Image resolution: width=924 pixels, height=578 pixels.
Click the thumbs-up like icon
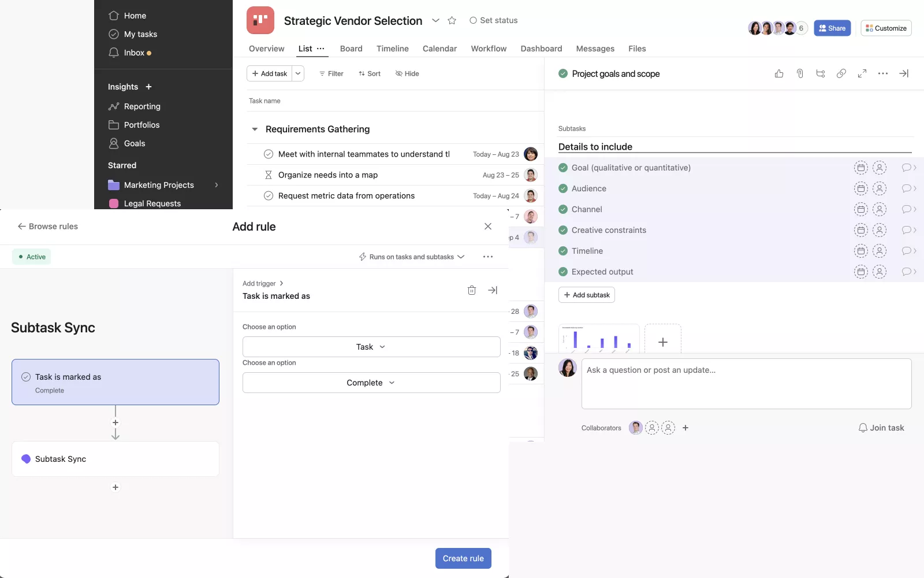click(779, 73)
